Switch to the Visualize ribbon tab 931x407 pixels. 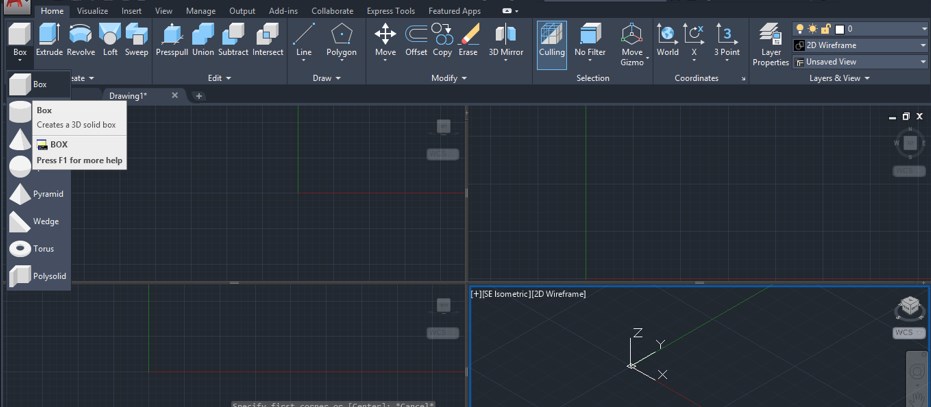point(92,11)
